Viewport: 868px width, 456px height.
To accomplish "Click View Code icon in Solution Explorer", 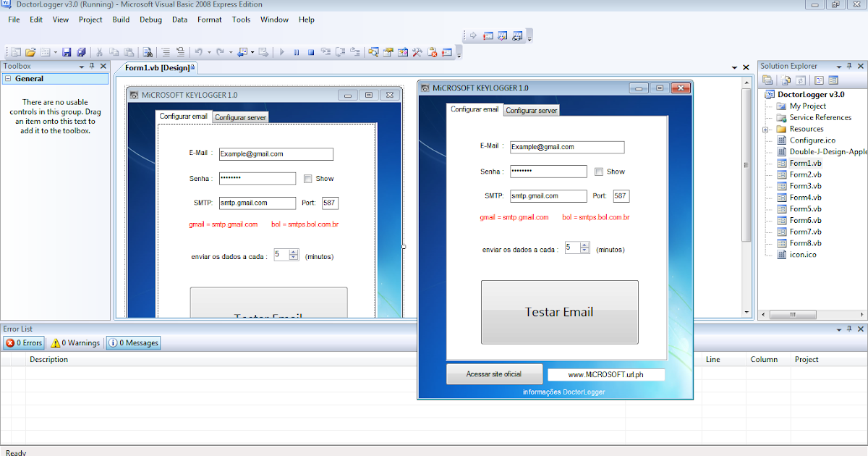I will [819, 80].
